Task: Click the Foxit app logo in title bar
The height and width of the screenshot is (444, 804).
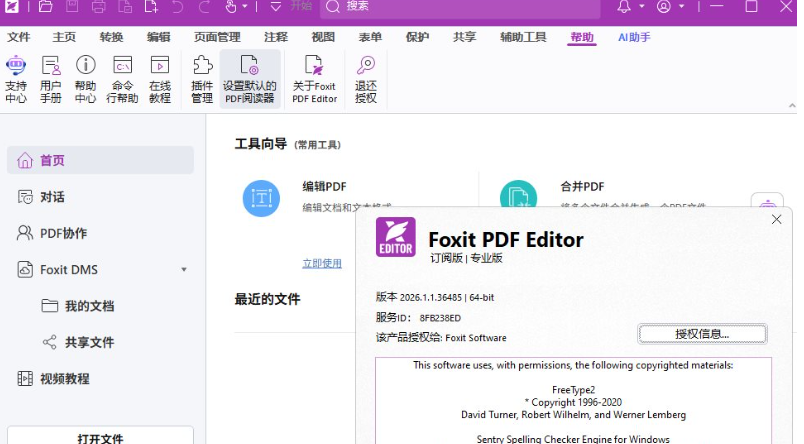Action: pyautogui.click(x=11, y=6)
